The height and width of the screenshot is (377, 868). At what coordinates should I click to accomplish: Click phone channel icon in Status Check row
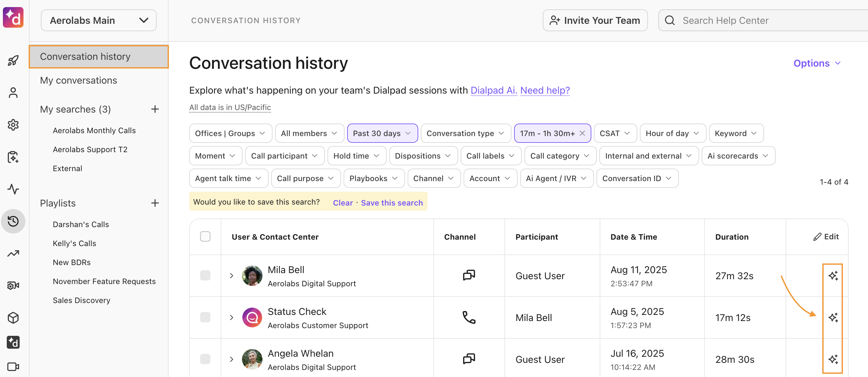click(x=469, y=317)
